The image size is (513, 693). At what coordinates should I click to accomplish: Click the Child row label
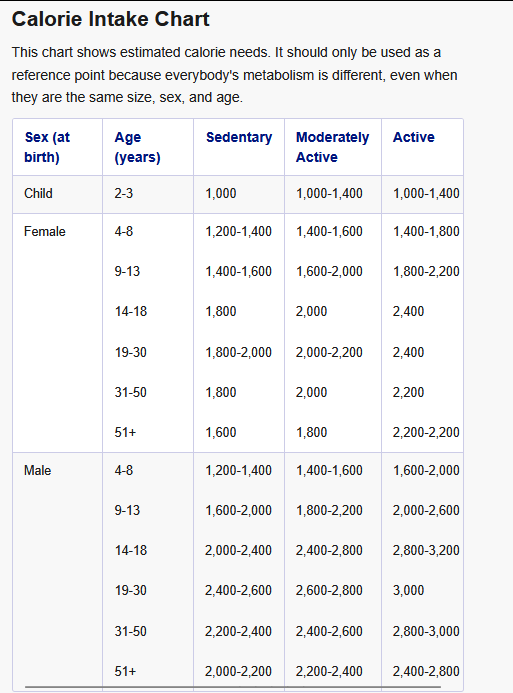point(38,194)
